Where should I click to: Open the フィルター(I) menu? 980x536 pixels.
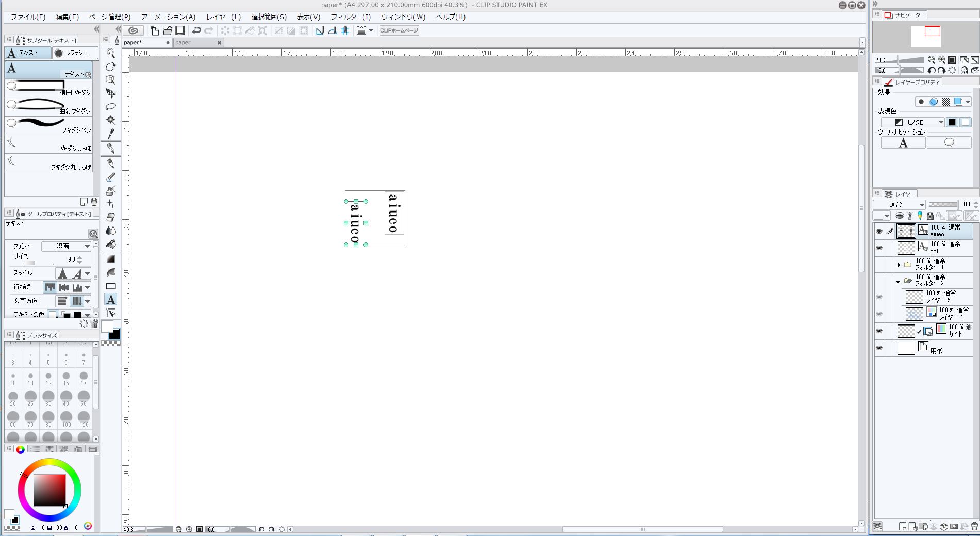coord(351,17)
